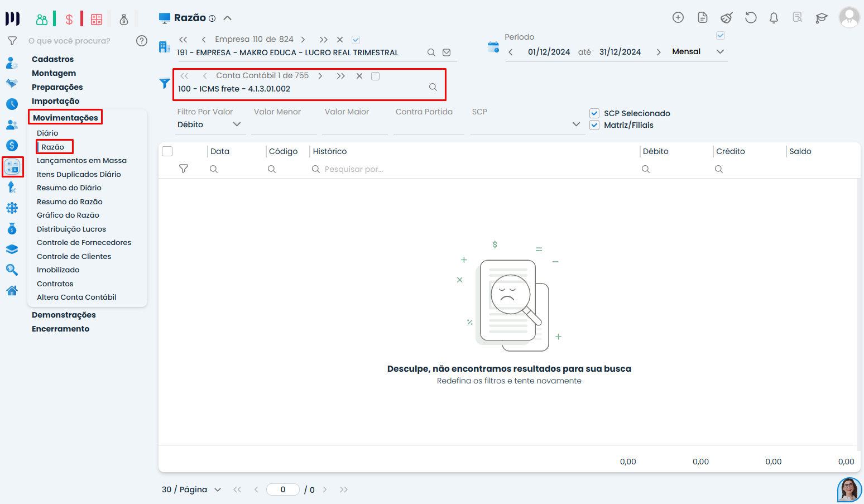Viewport: 864px width, 504px height.
Task: Open notifications bell
Action: click(x=774, y=18)
